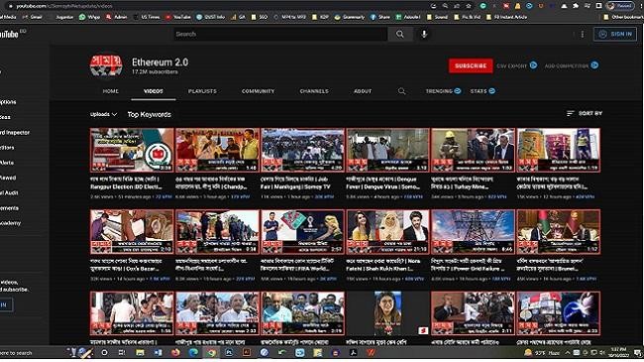Switch to the Home tab
The width and height of the screenshot is (644, 362).
tap(111, 91)
